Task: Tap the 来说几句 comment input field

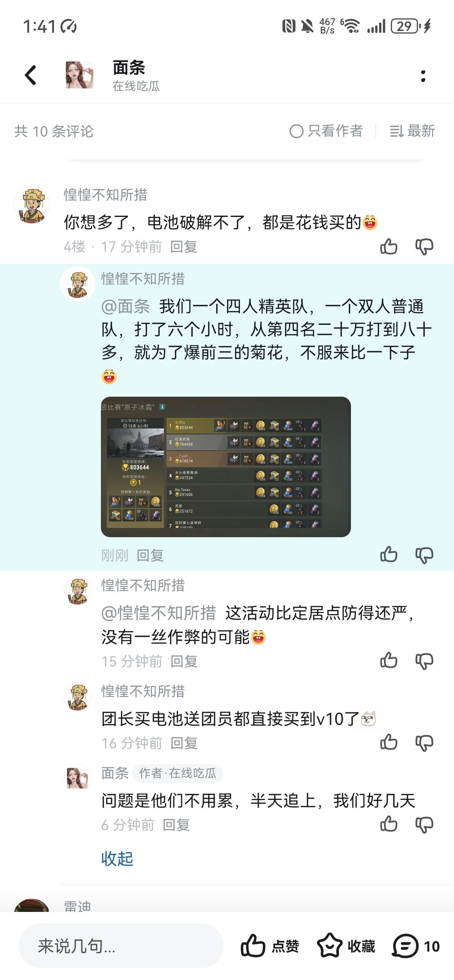Action: point(121,946)
